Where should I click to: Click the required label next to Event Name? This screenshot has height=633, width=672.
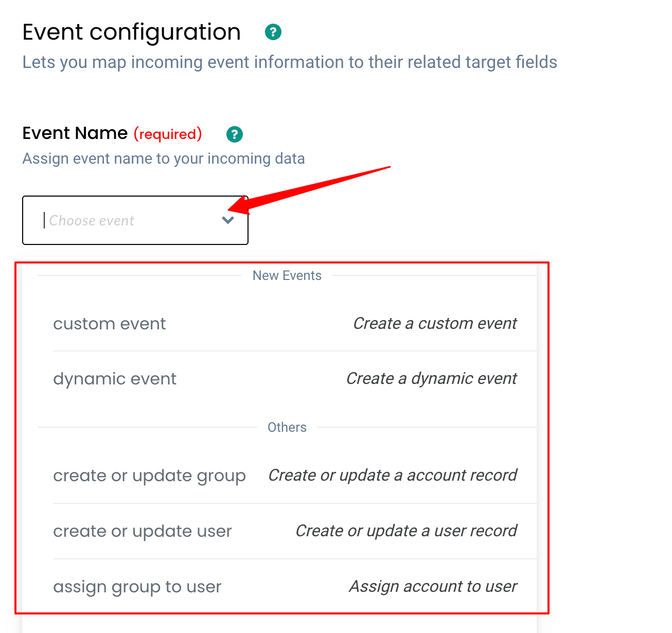point(167,134)
